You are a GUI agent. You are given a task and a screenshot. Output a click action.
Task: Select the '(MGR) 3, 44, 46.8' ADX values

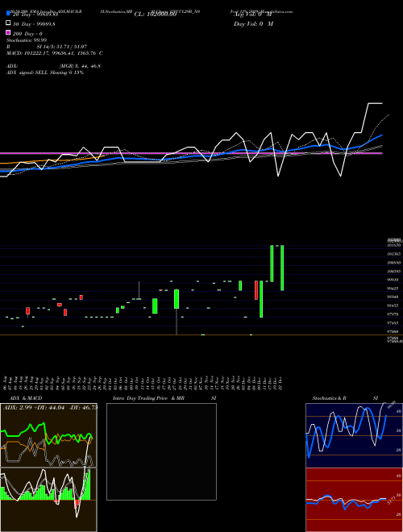point(80,66)
